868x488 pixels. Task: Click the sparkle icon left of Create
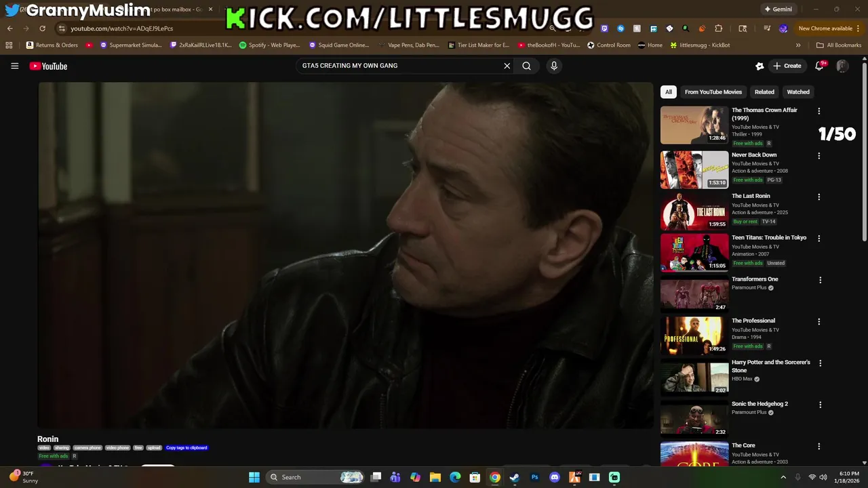(x=759, y=66)
